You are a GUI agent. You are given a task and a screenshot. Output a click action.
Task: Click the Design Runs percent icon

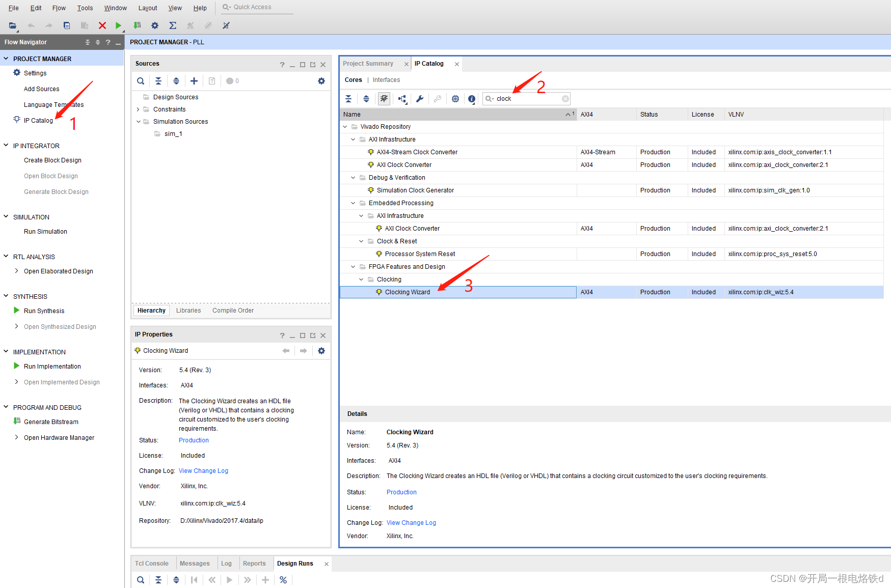pyautogui.click(x=283, y=580)
